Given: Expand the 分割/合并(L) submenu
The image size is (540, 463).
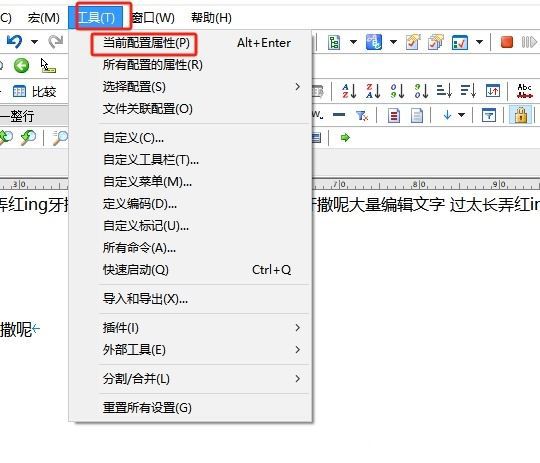Looking at the screenshot, I should pos(190,379).
